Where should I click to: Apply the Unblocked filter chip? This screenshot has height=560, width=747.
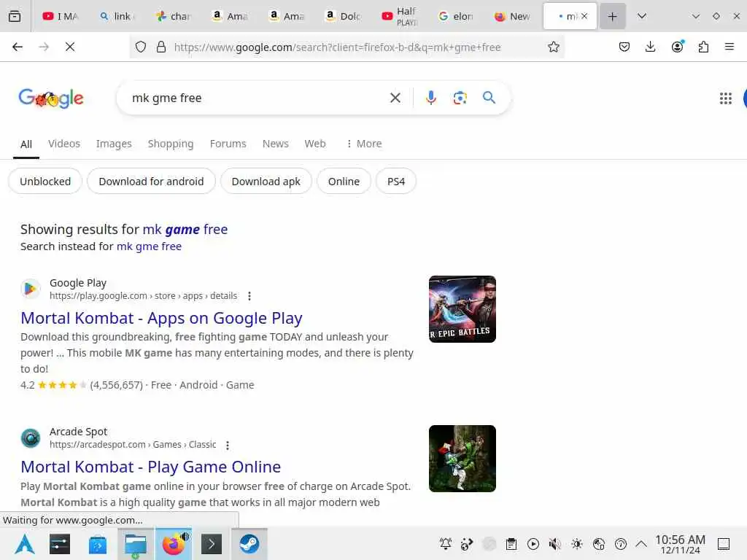(x=45, y=182)
